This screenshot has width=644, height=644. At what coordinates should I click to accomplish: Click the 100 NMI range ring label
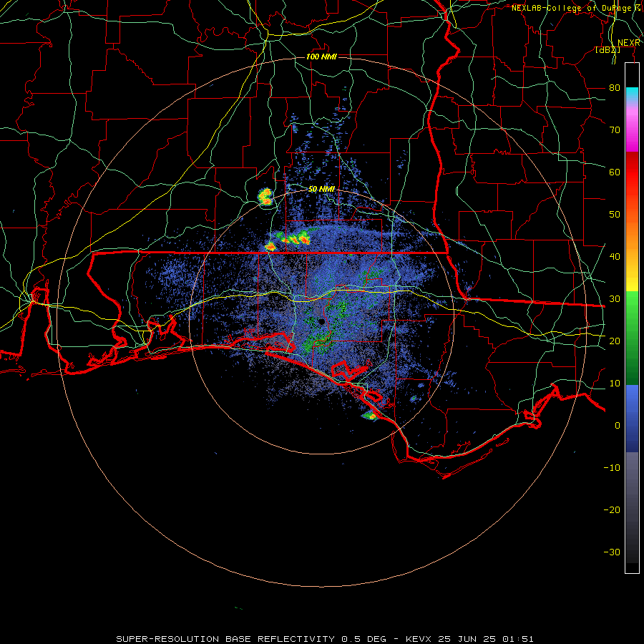(x=321, y=57)
